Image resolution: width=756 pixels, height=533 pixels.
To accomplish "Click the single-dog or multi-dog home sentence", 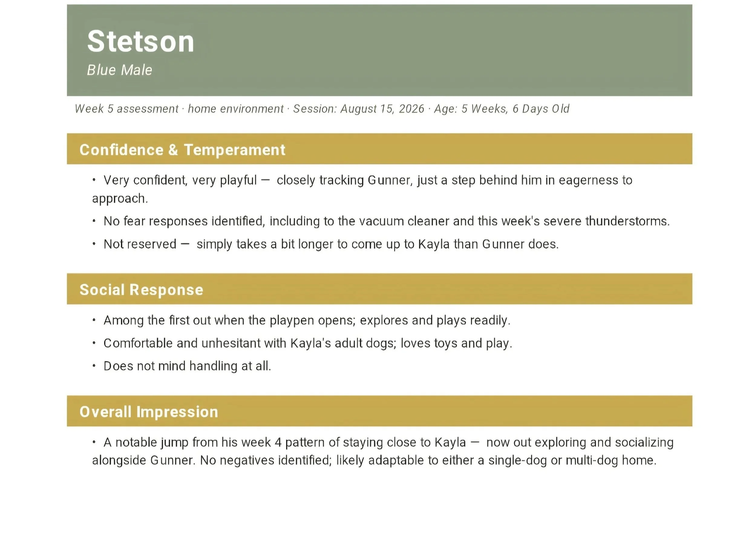I will (428, 460).
